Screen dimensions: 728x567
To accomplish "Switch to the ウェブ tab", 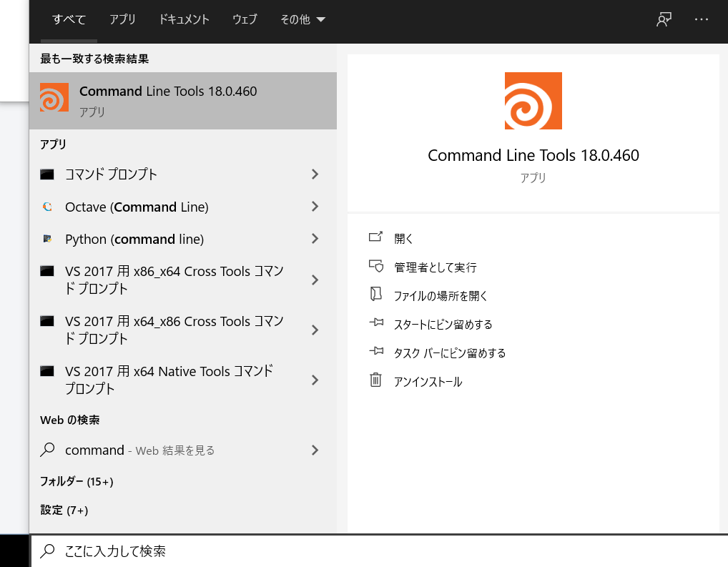I will tap(245, 19).
